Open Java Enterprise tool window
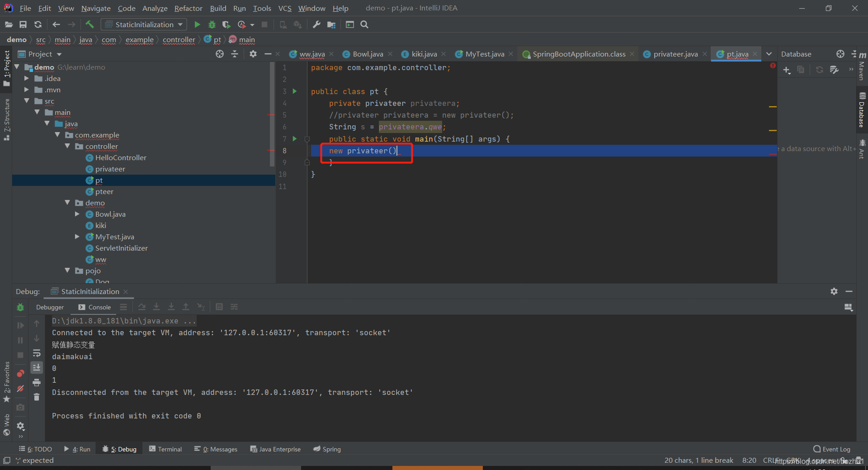 click(275, 449)
